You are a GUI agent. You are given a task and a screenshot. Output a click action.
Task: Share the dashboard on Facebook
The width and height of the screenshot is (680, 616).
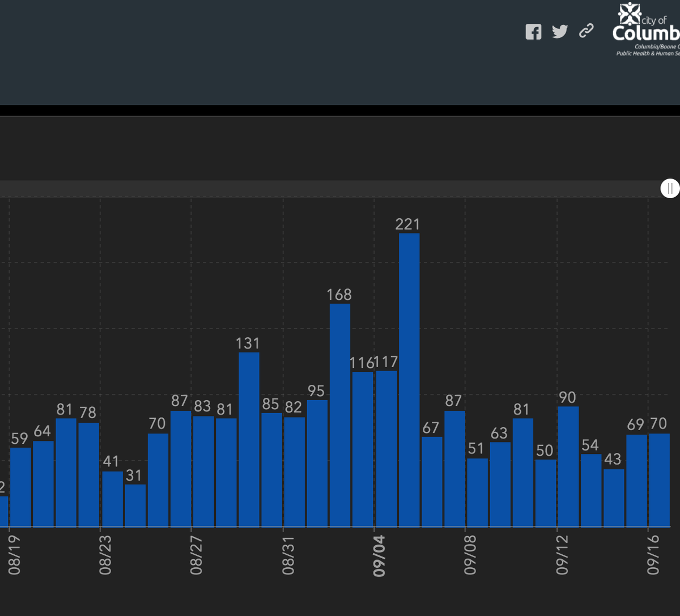(533, 32)
